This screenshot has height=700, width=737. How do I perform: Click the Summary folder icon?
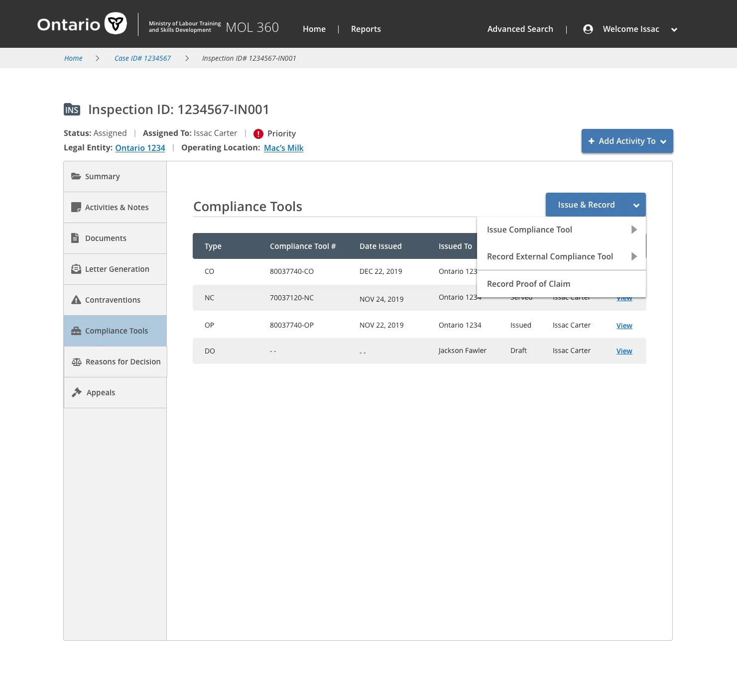(76, 176)
